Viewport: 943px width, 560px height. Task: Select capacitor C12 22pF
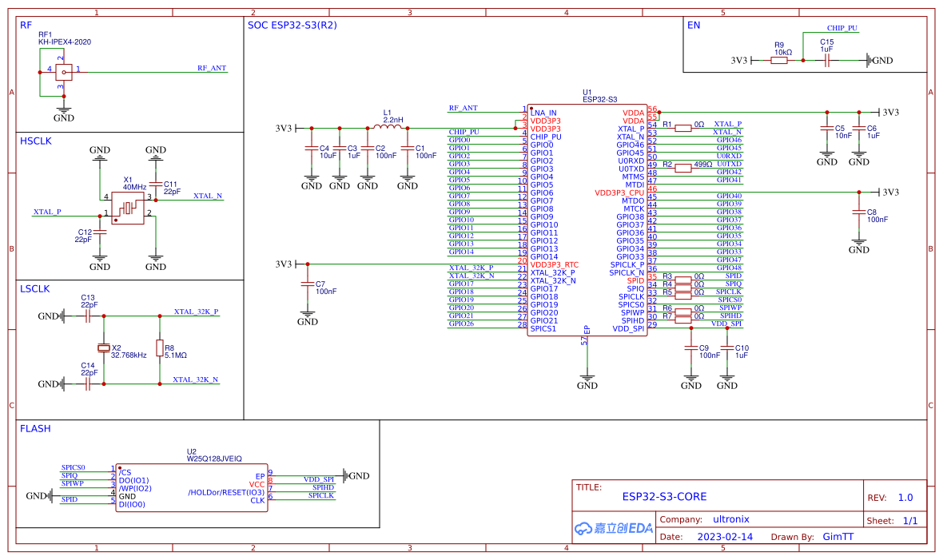100,232
